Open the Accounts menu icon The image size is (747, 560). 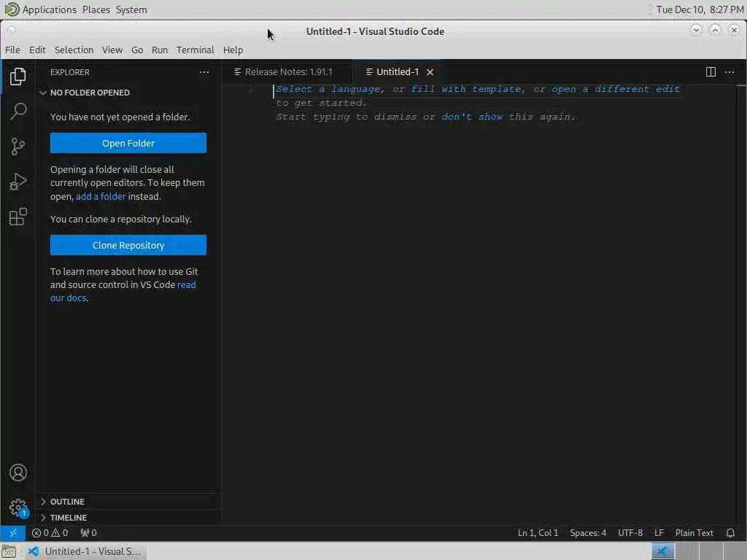(x=18, y=472)
